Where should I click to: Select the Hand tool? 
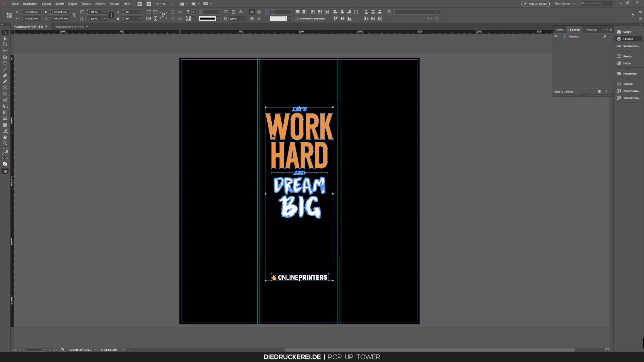(x=5, y=137)
